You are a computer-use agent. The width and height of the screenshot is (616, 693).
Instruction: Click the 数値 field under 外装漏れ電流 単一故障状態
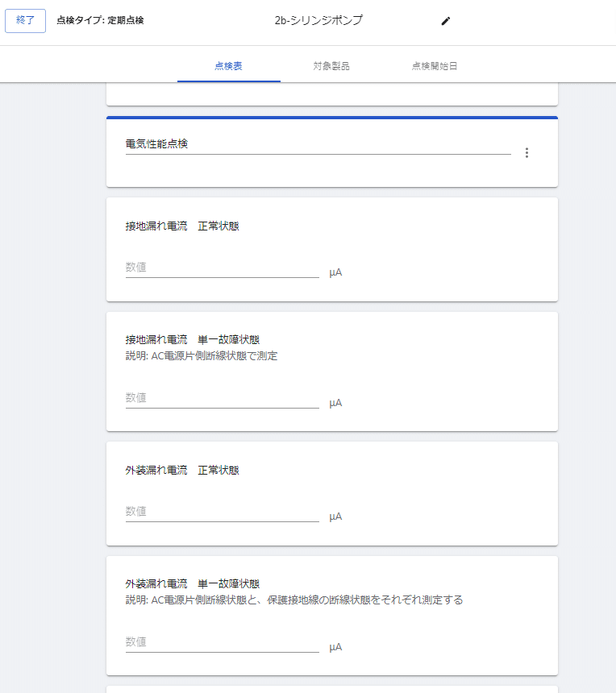[222, 641]
